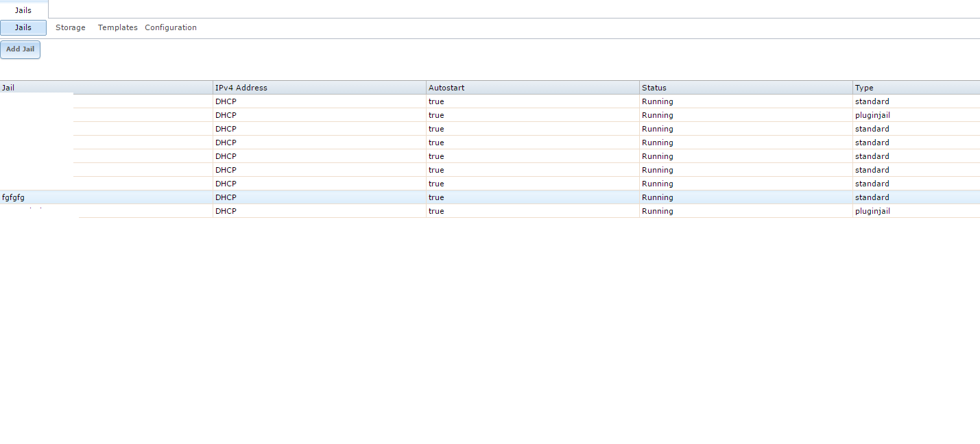Click the standard type cell for fgfgfg

tap(916, 197)
